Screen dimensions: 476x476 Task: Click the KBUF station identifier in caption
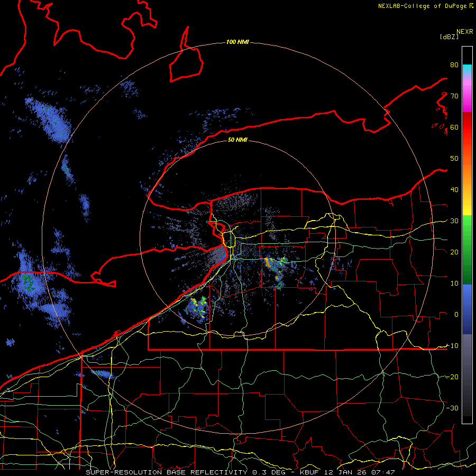[x=310, y=472]
